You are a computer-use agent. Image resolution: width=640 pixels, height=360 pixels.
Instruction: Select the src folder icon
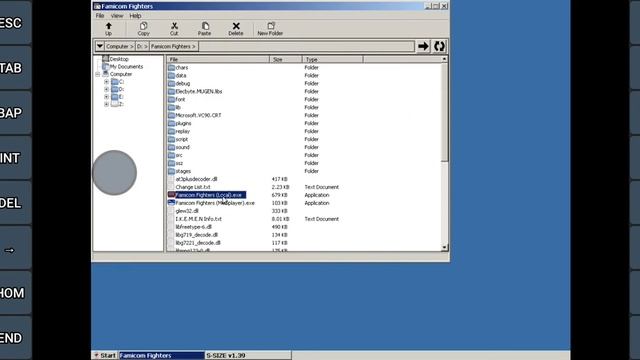click(x=171, y=155)
